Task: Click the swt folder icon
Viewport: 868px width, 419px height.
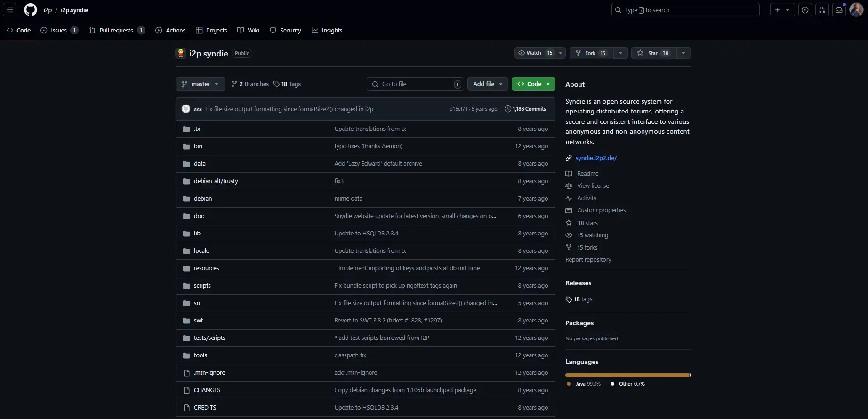Action: (186, 321)
